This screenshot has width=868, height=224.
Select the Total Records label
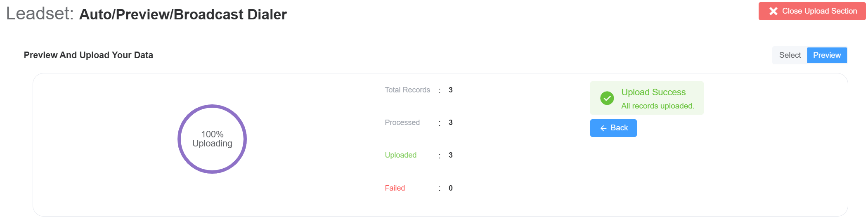tap(407, 90)
